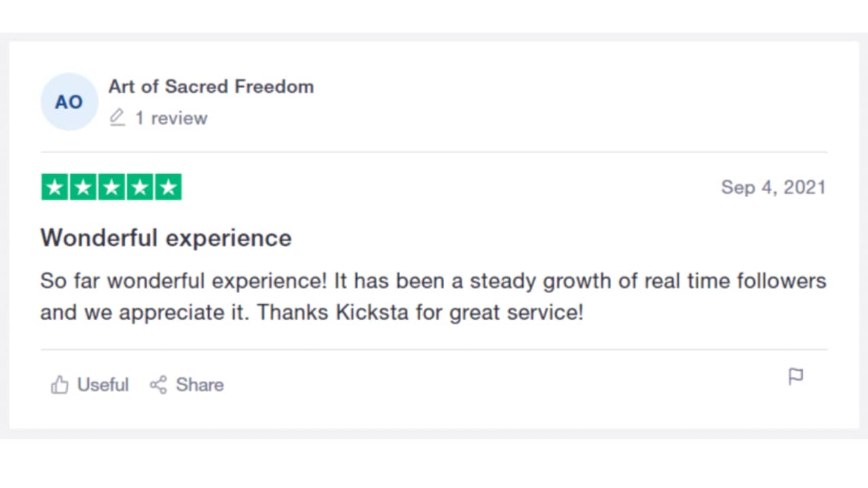The image size is (868, 488).
Task: Click the "1 review" count text
Action: tap(171, 118)
